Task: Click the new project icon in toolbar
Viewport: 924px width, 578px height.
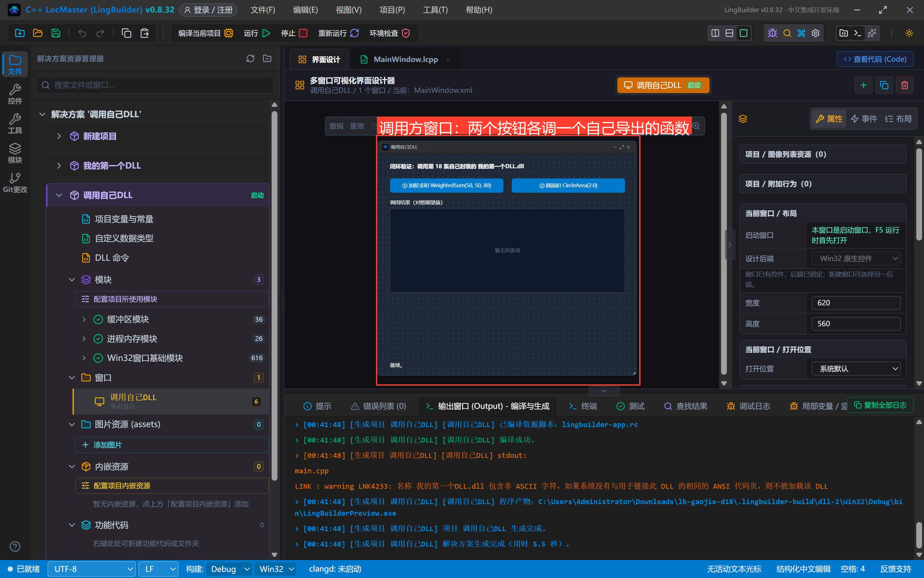Action: coord(20,33)
